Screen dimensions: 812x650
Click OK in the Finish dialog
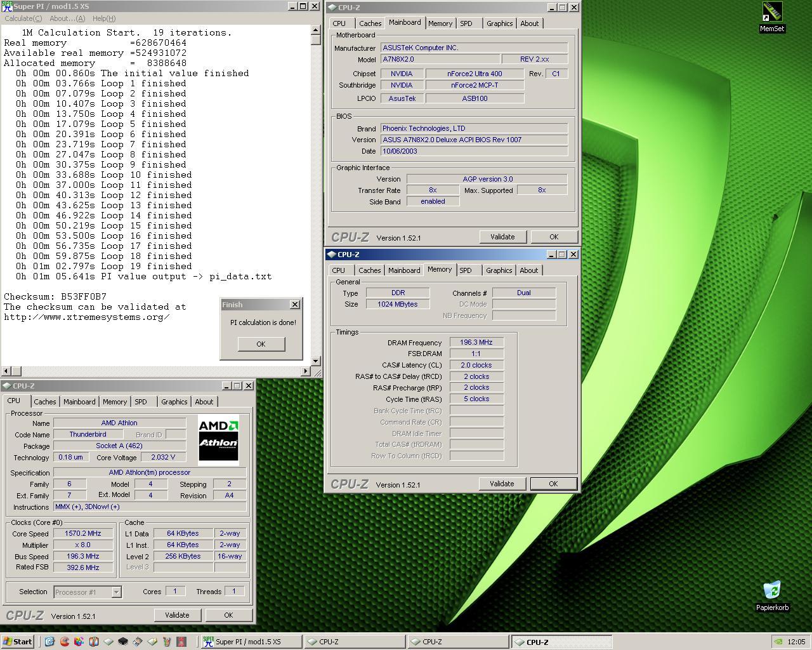(x=261, y=344)
